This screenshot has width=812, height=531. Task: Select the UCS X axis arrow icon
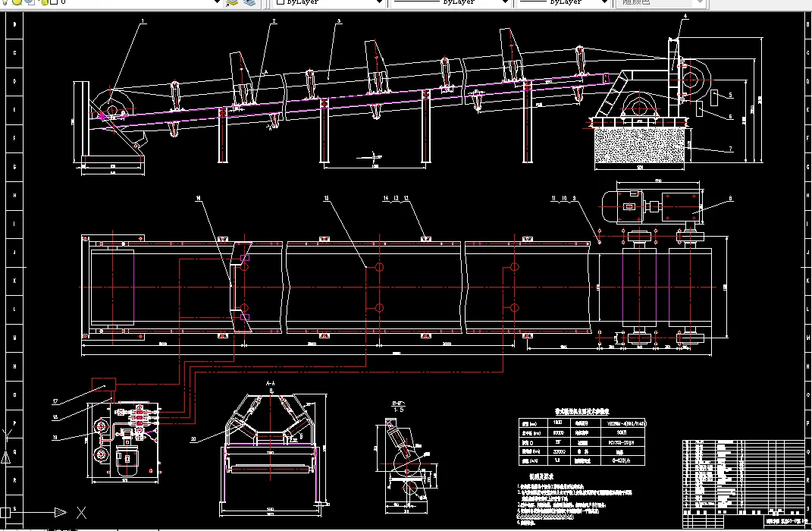[61, 512]
